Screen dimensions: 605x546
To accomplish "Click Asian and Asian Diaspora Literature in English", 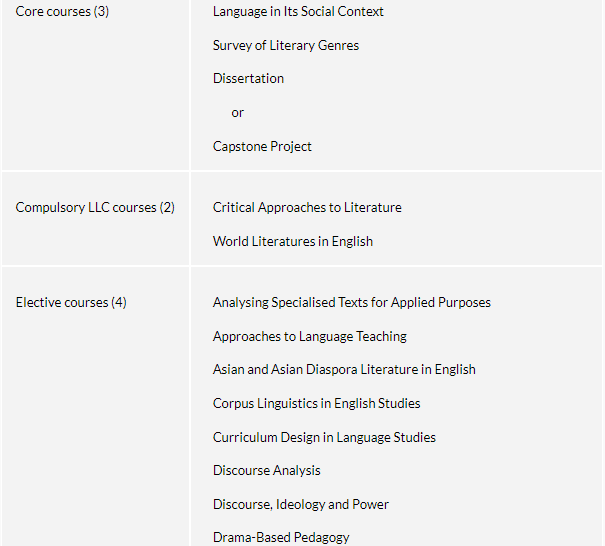I will click(344, 370).
